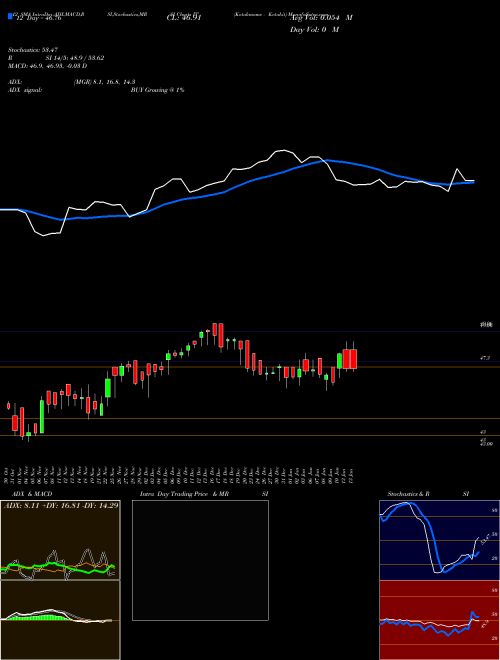Click the '(MGR) 8.1, 16.8, 14.3' values

(104, 82)
